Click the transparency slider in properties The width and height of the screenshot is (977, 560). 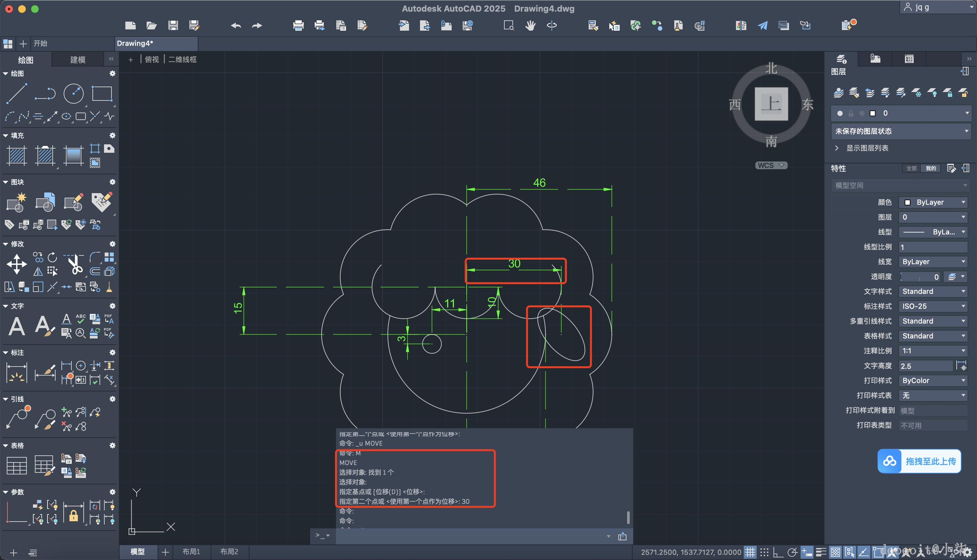pos(919,277)
